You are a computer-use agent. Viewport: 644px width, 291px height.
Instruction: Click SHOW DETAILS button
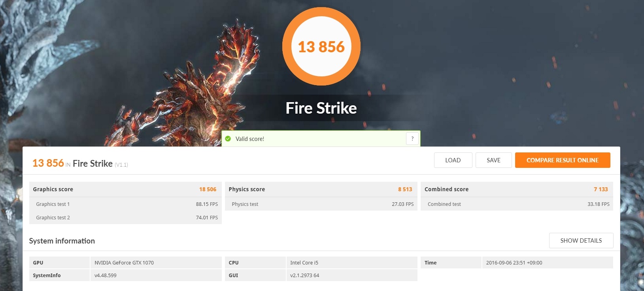point(581,240)
